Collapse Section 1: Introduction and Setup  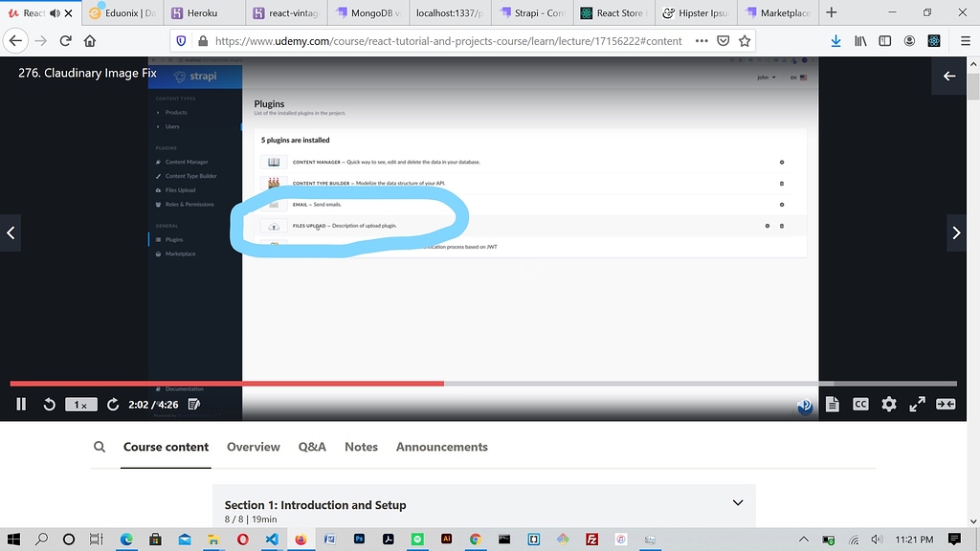(737, 502)
